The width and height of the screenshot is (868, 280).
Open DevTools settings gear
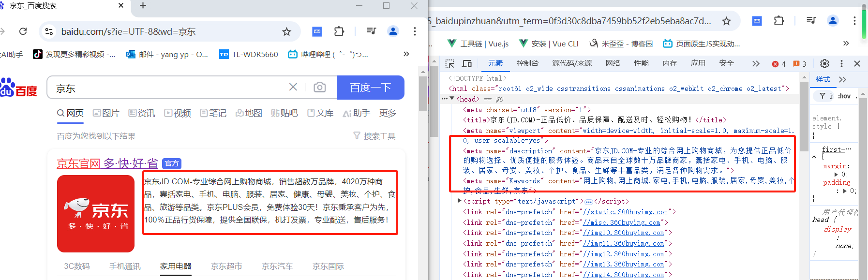click(x=824, y=64)
